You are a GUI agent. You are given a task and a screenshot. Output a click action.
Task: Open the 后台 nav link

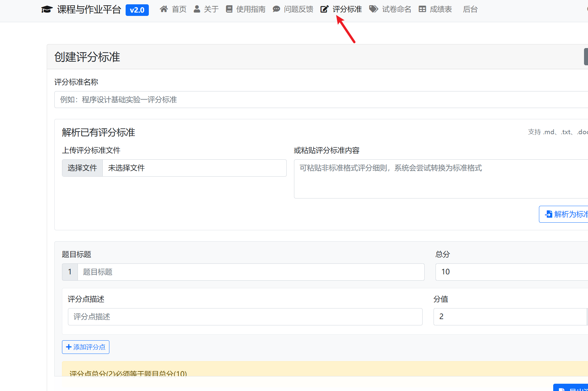[470, 9]
